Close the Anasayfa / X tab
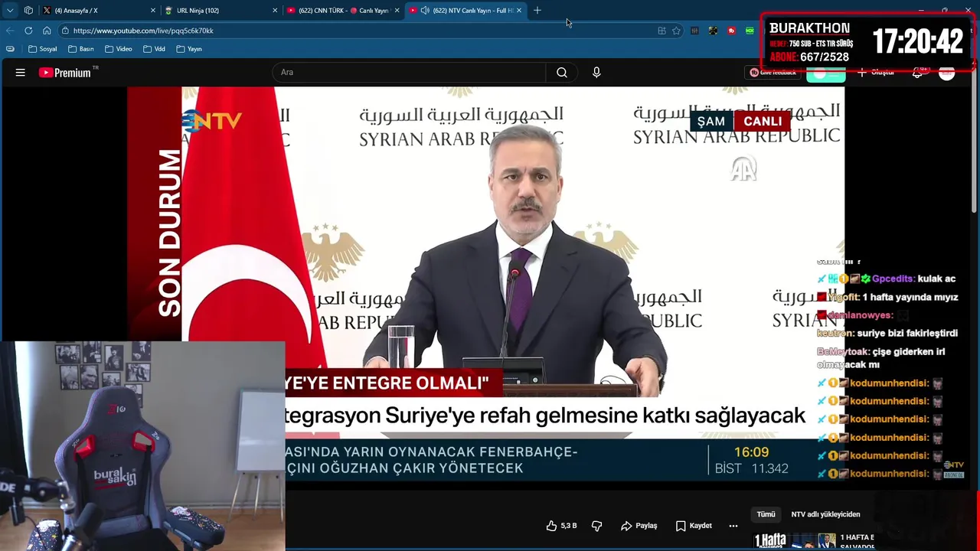This screenshot has width=980, height=551. click(152, 11)
